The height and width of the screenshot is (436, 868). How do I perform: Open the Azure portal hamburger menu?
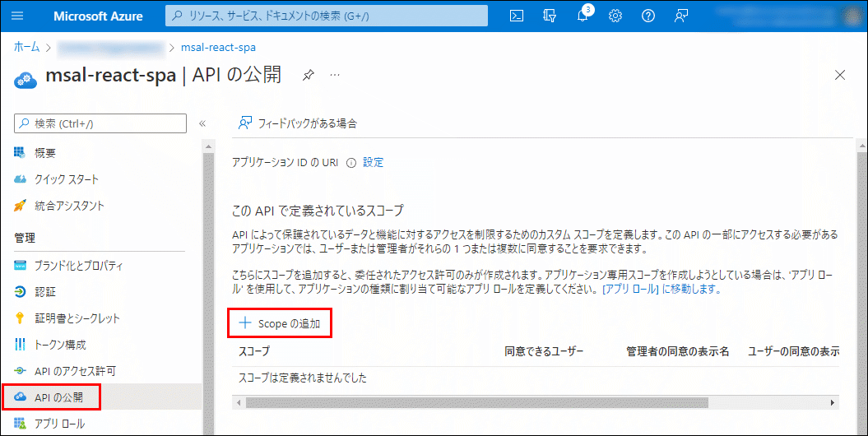point(18,16)
